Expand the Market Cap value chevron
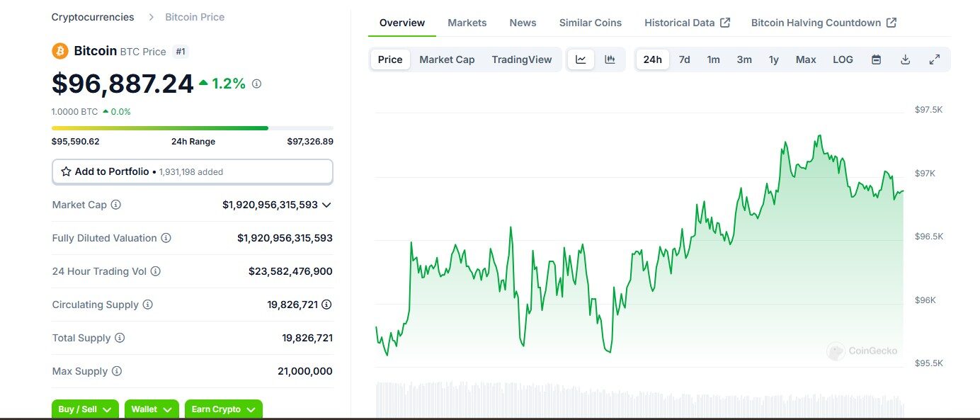The width and height of the screenshot is (980, 420). pos(326,205)
